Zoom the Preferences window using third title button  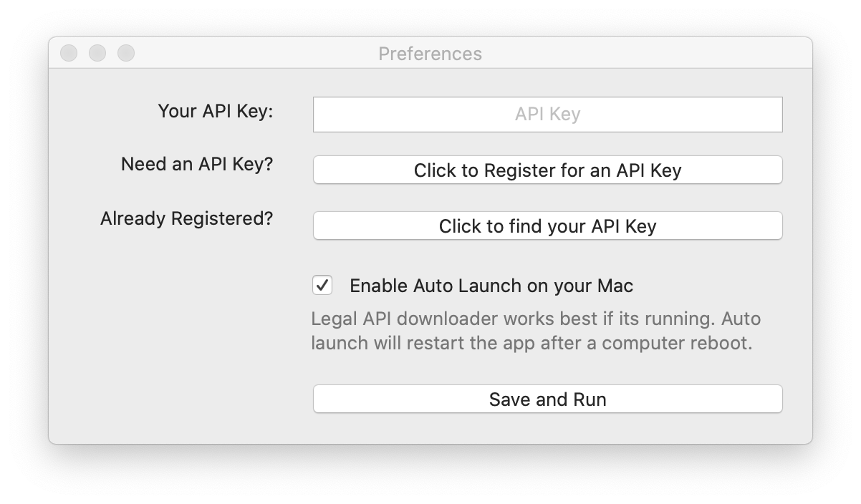click(126, 53)
